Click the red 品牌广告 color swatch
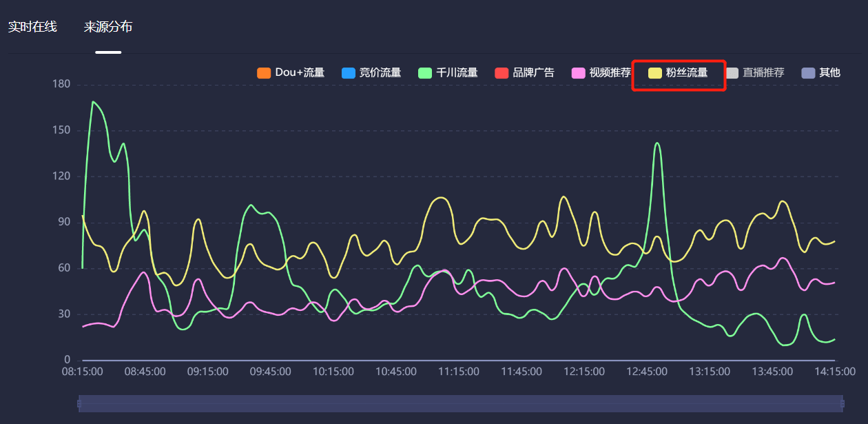Screen dimensions: 868x424 tap(502, 72)
